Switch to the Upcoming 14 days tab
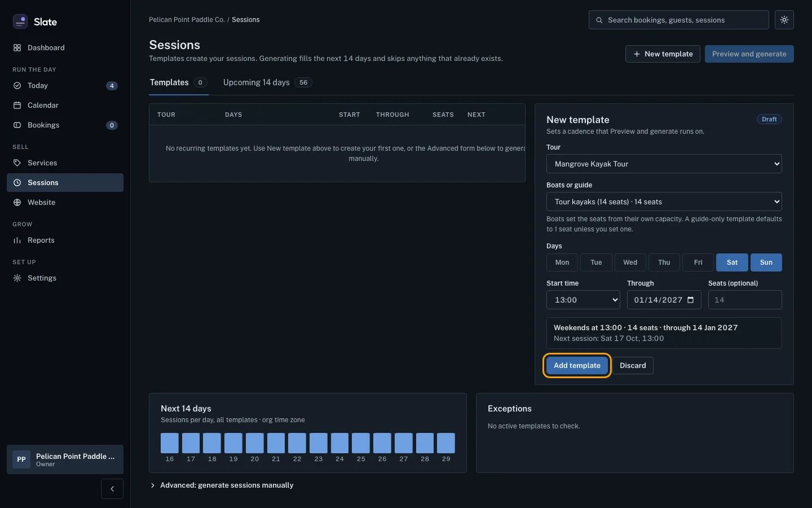 pyautogui.click(x=267, y=82)
